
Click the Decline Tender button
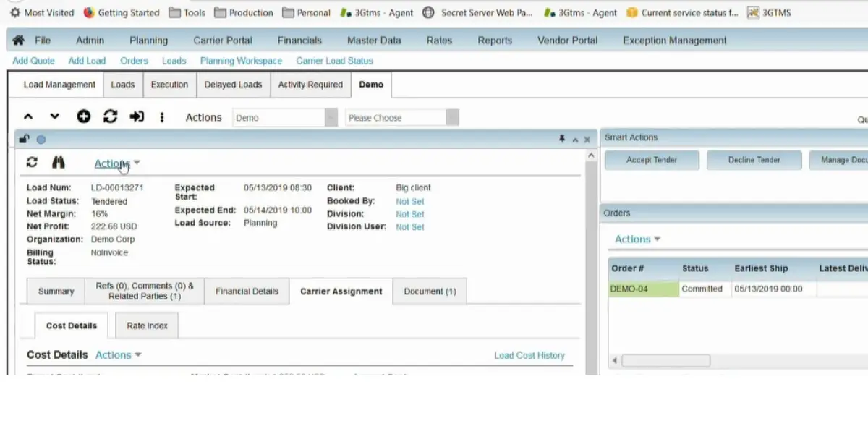(754, 160)
